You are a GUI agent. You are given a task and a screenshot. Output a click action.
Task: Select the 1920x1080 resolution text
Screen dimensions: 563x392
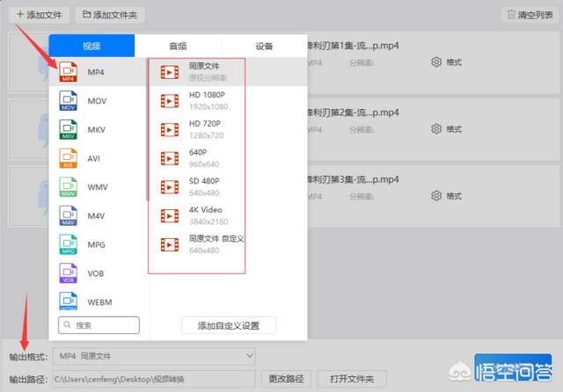point(208,106)
